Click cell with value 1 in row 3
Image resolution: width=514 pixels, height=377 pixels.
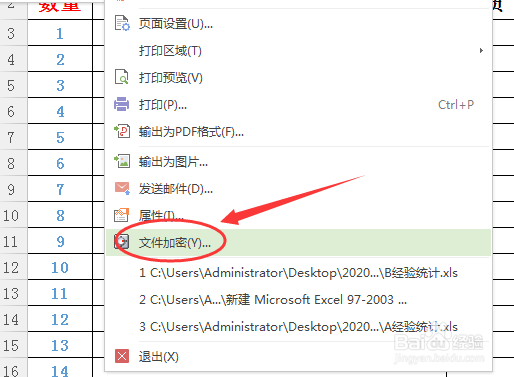pos(60,33)
